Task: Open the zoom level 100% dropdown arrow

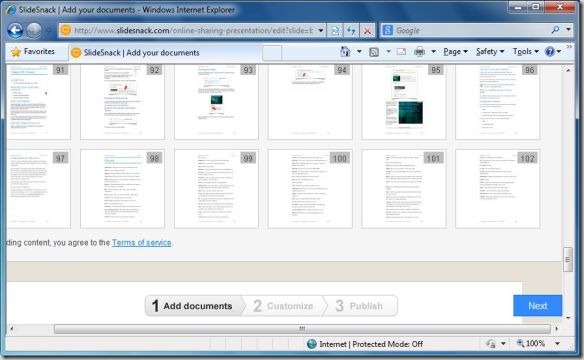Action: click(558, 343)
